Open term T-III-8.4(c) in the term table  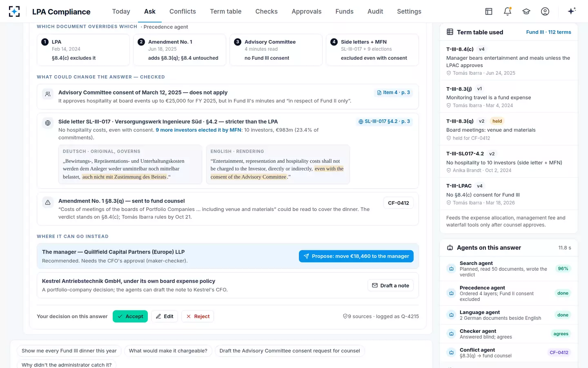509,61
